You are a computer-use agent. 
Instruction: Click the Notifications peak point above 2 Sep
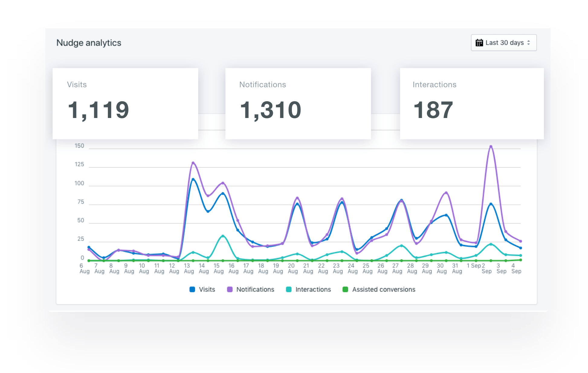(491, 147)
